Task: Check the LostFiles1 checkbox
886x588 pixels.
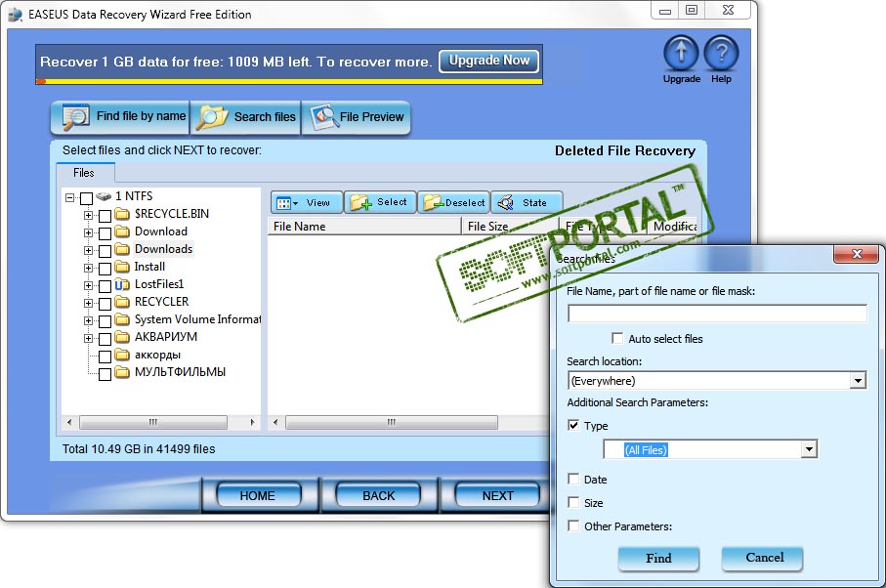Action: click(x=105, y=286)
